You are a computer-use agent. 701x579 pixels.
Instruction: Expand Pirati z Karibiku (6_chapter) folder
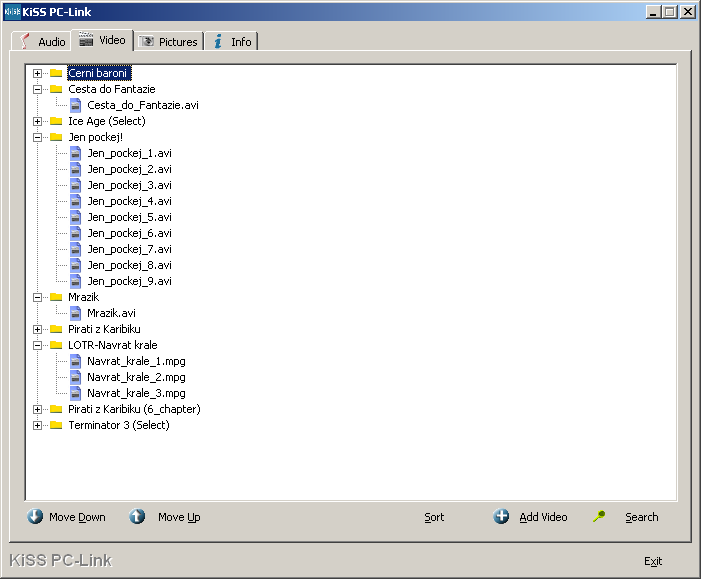point(38,409)
